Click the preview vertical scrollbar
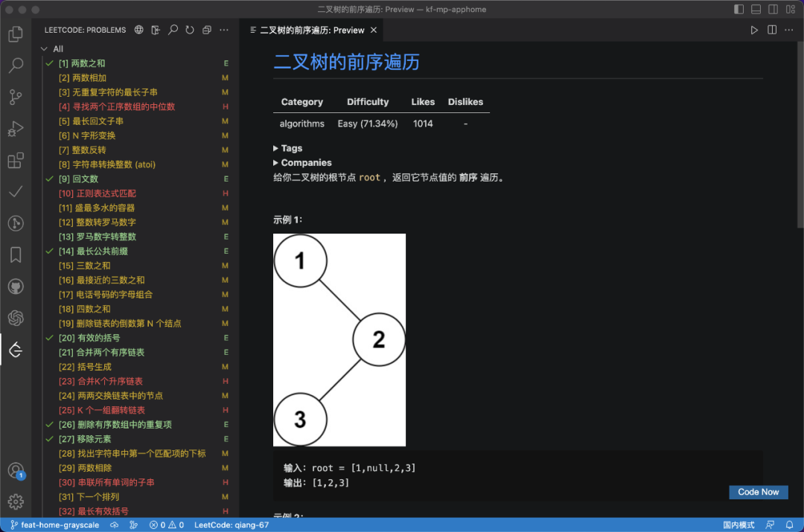Viewport: 804px width, 532px height. coord(800,135)
